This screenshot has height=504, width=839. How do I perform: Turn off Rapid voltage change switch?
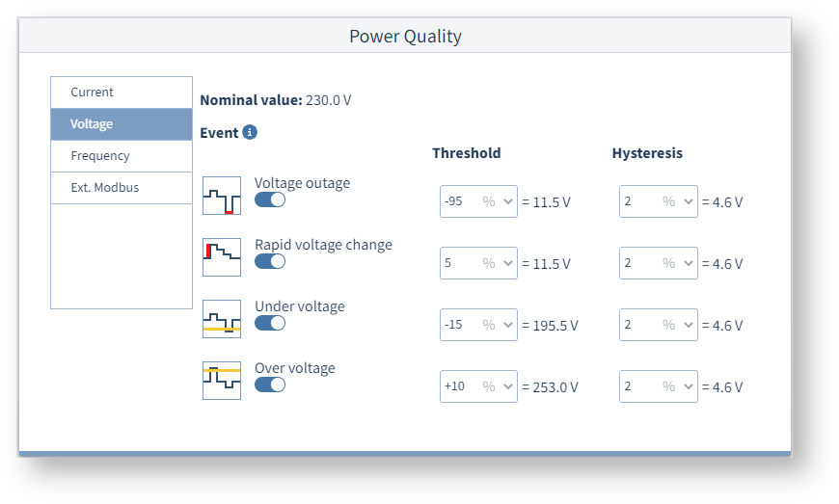(x=270, y=261)
